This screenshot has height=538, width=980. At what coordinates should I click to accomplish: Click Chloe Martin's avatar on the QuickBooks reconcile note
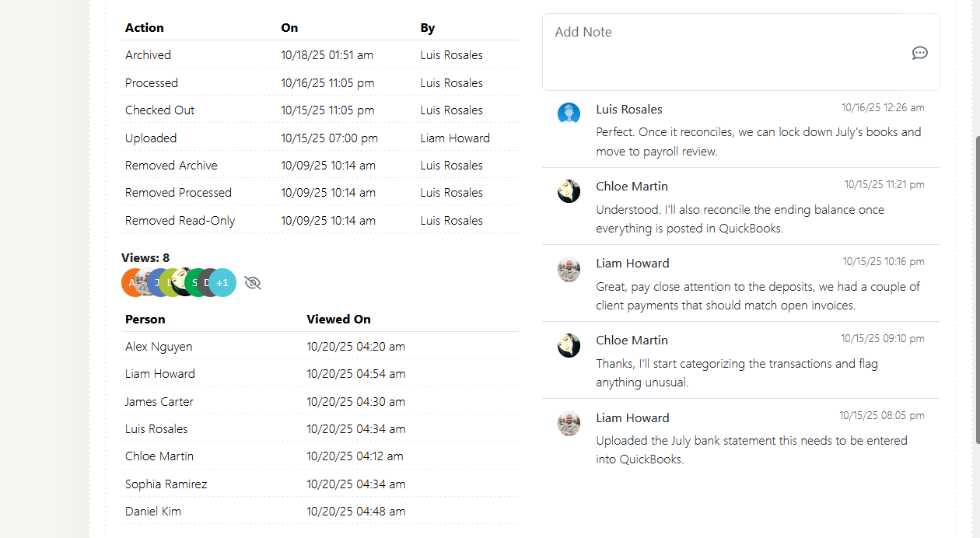click(569, 190)
